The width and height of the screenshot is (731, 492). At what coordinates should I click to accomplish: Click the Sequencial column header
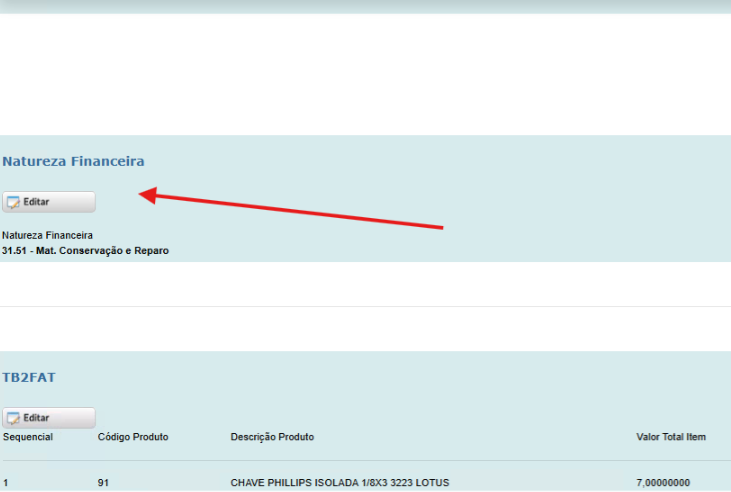[27, 437]
